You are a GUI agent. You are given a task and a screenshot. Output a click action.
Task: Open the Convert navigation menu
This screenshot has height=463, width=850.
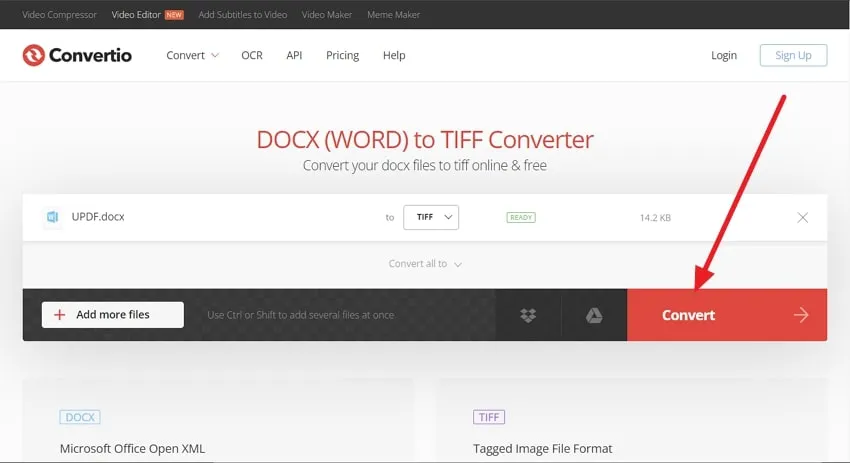(192, 55)
